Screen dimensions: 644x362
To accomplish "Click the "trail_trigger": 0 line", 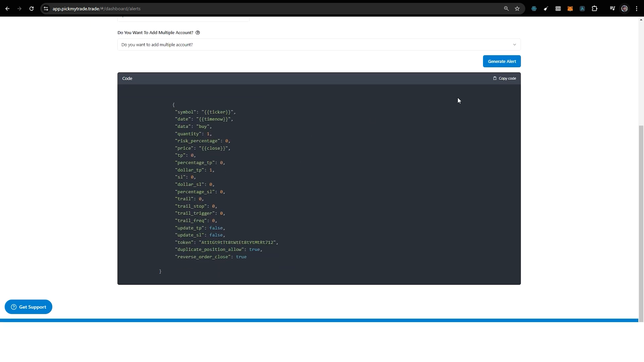I will (200, 213).
